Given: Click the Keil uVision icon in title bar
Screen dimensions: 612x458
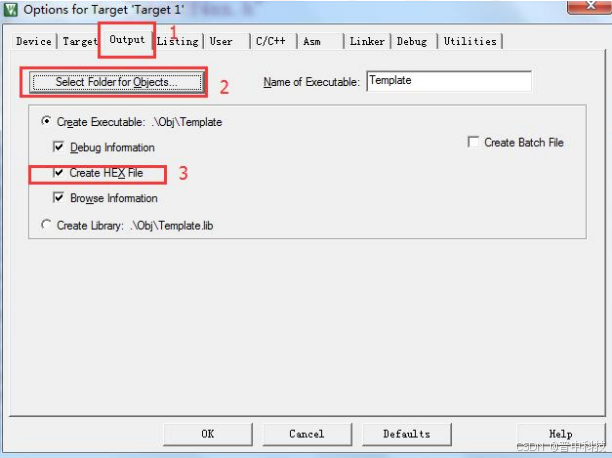Looking at the screenshot, I should point(10,9).
